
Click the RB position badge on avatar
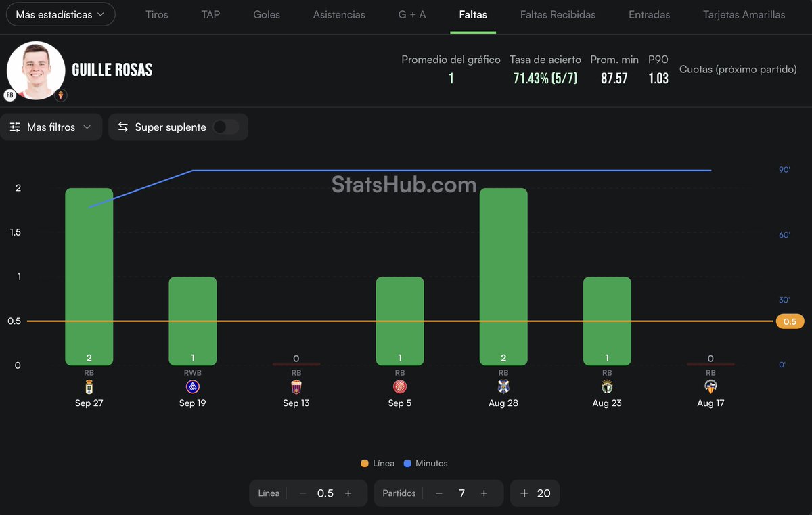(10, 95)
